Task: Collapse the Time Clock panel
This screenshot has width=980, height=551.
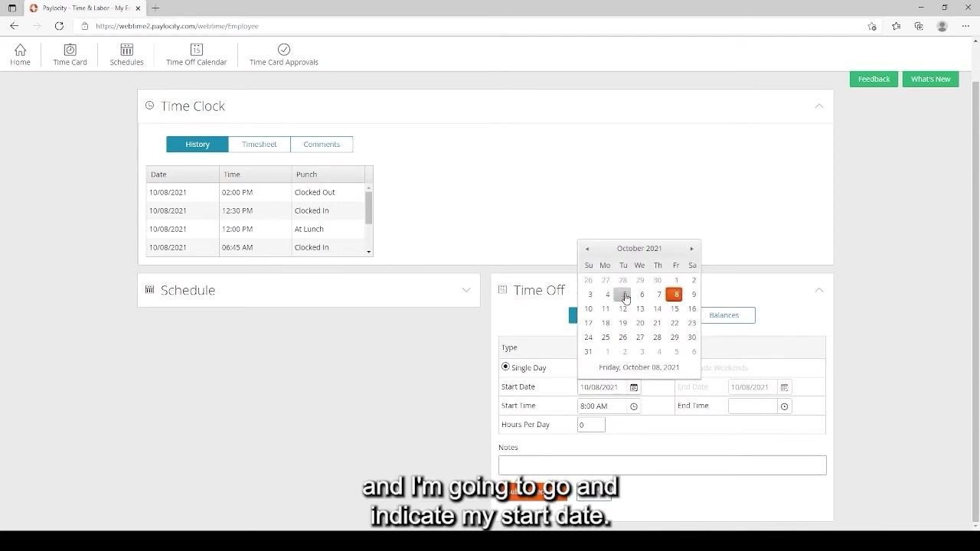Action: click(818, 106)
